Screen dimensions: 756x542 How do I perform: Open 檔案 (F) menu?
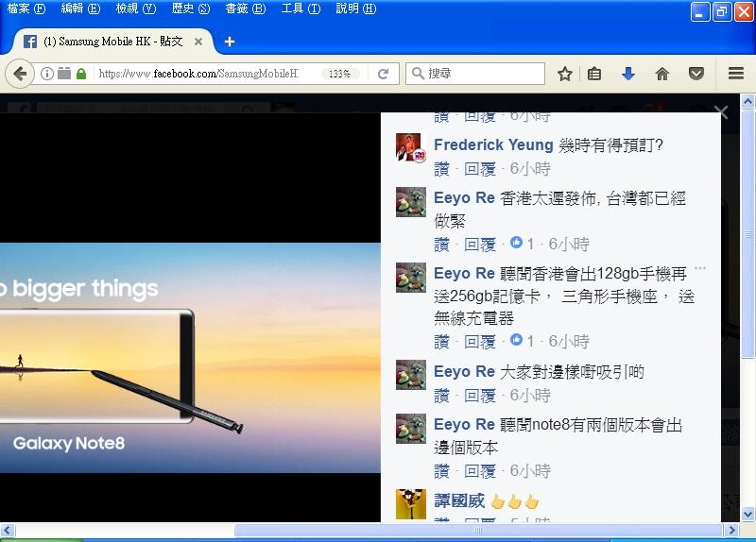[26, 8]
